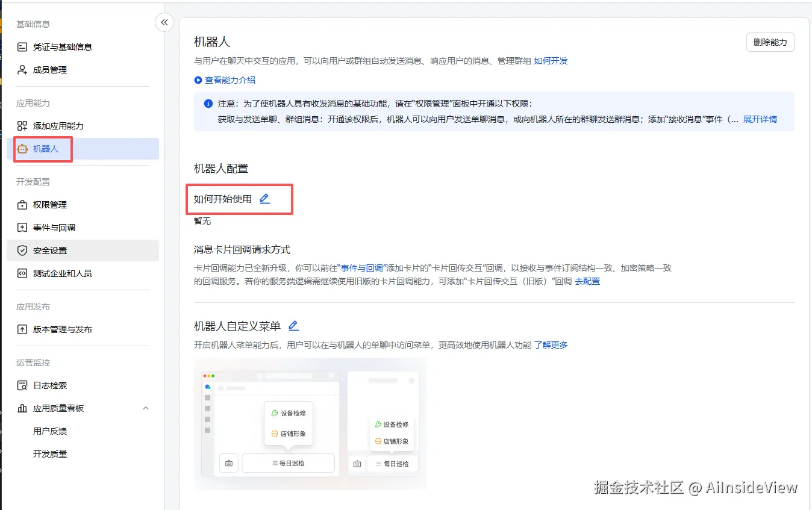Open the 了解更多 link

(551, 345)
